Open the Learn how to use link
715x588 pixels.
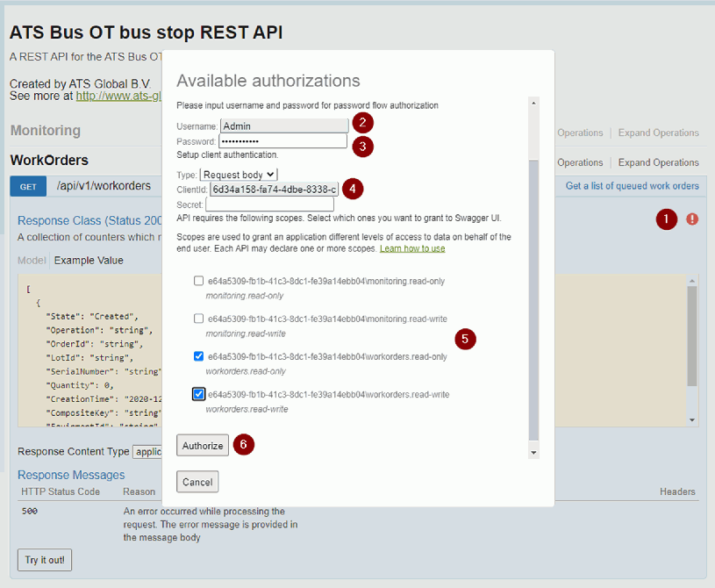point(412,248)
